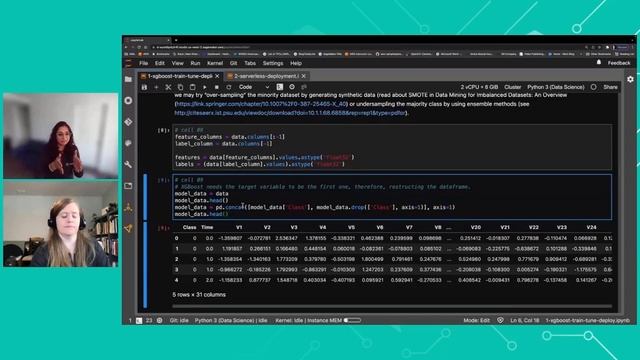This screenshot has height=360, width=640.
Task: Open the link.springer.com chapter link
Action: (261, 104)
